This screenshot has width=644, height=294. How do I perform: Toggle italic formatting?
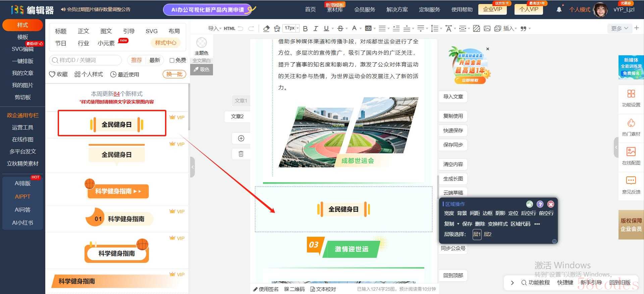(x=316, y=28)
